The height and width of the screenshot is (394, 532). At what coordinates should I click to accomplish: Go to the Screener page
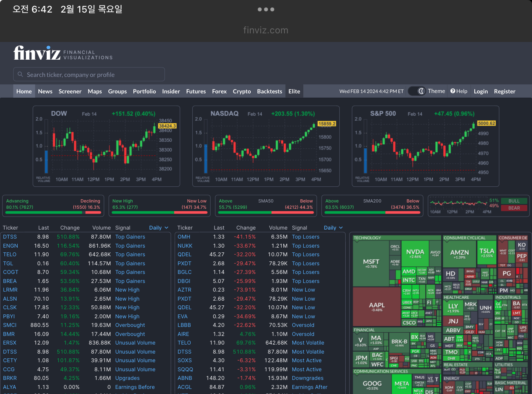70,91
